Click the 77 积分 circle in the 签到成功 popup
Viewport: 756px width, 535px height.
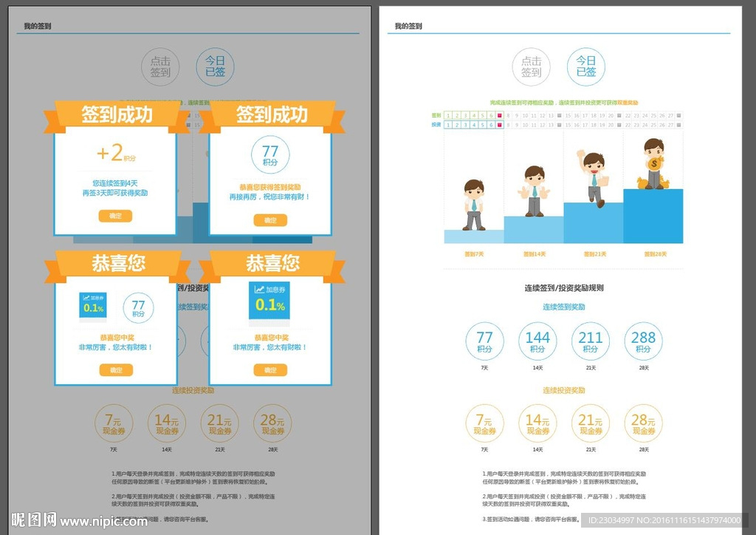(270, 155)
